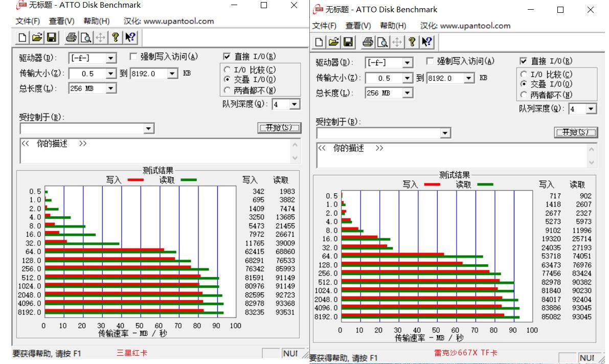Open the second window's print icon
Viewport: 609px width, 364px height.
click(x=368, y=42)
